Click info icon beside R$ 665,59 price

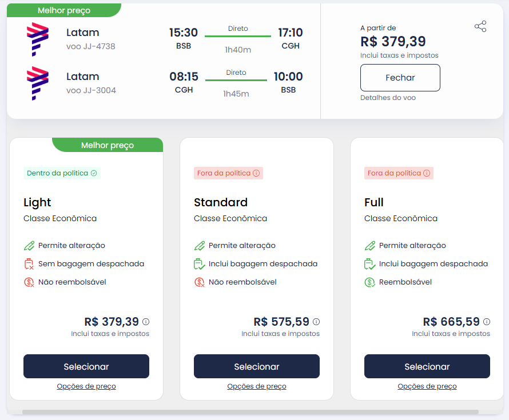pos(487,322)
